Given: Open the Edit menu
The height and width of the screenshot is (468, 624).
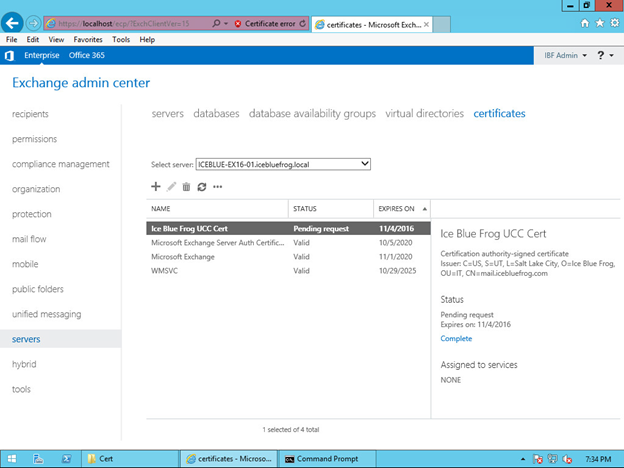Looking at the screenshot, I should pyautogui.click(x=33, y=39).
